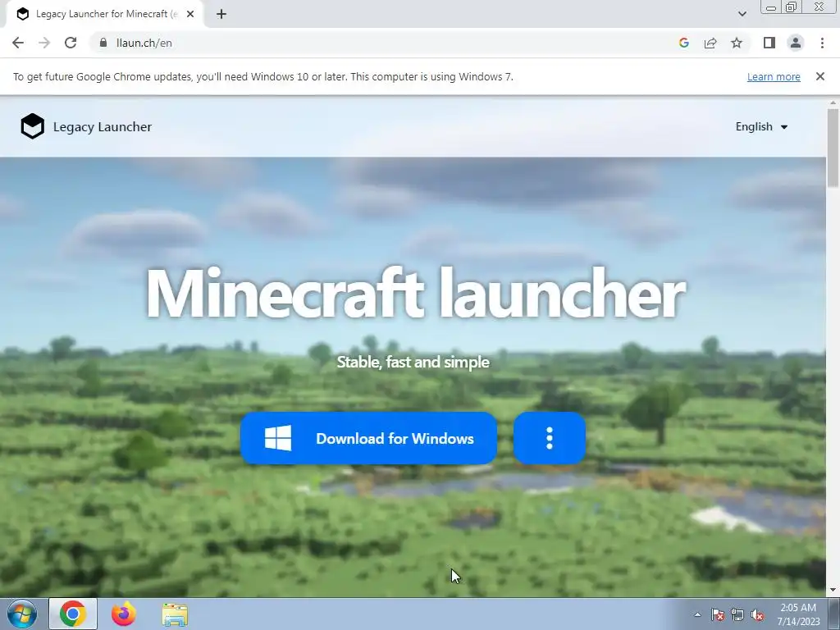The width and height of the screenshot is (840, 630).
Task: Open a new tab with the plus button
Action: pos(221,15)
